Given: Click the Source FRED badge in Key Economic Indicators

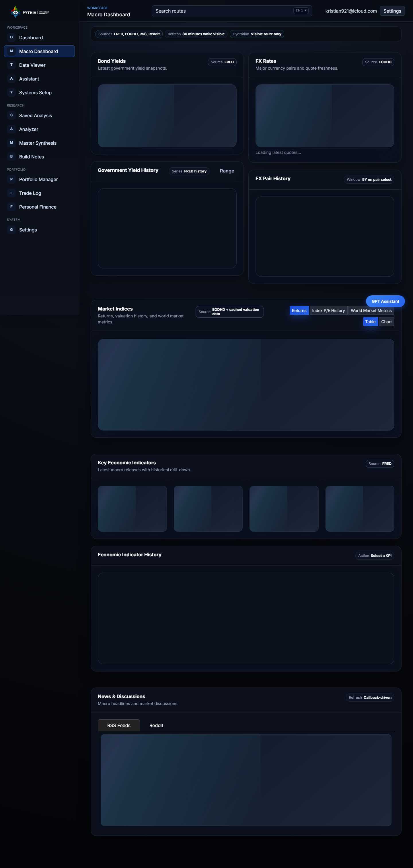Looking at the screenshot, I should [x=380, y=464].
